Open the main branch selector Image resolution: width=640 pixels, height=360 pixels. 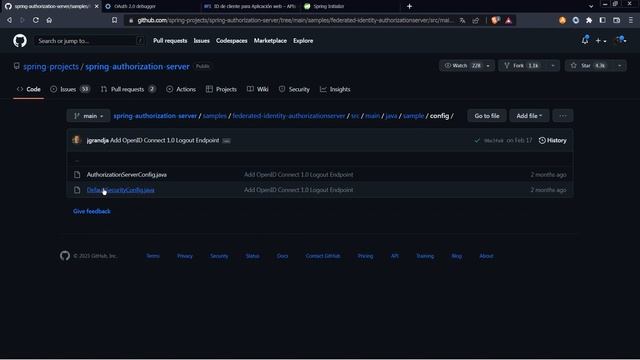pos(89,116)
